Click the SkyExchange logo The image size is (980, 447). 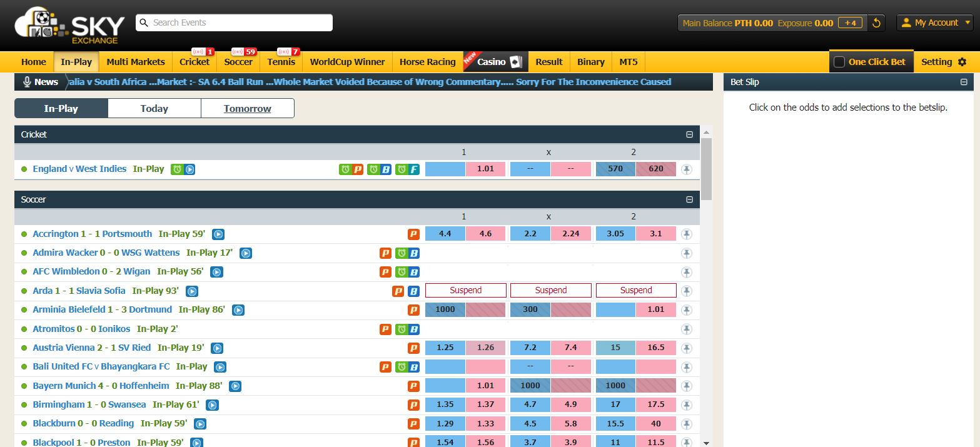click(69, 26)
